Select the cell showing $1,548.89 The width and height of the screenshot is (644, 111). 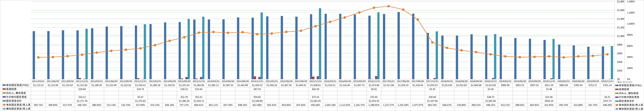pyautogui.click(x=257, y=101)
